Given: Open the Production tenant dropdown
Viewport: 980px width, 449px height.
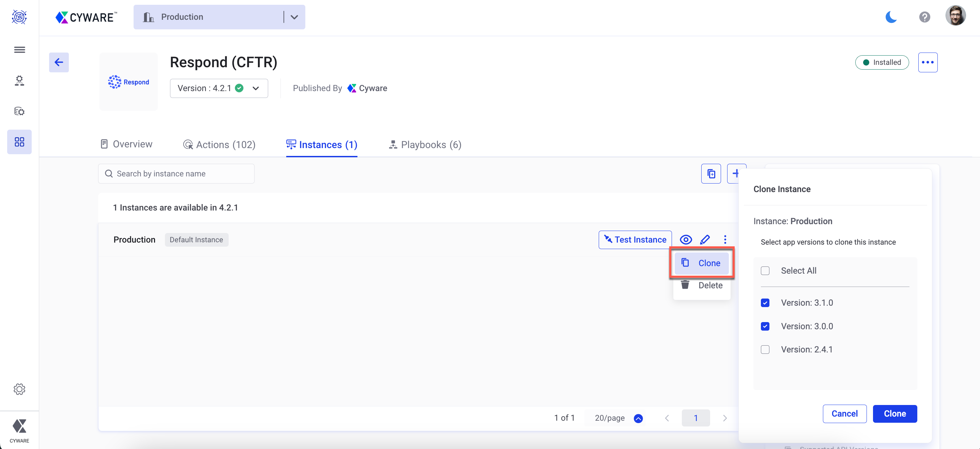Looking at the screenshot, I should [294, 17].
